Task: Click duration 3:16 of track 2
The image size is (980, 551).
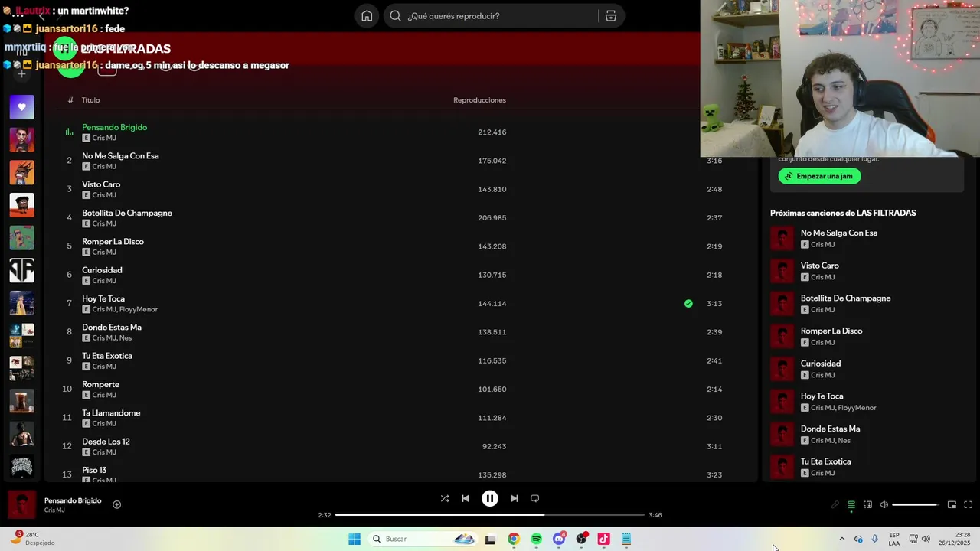Action: (714, 161)
